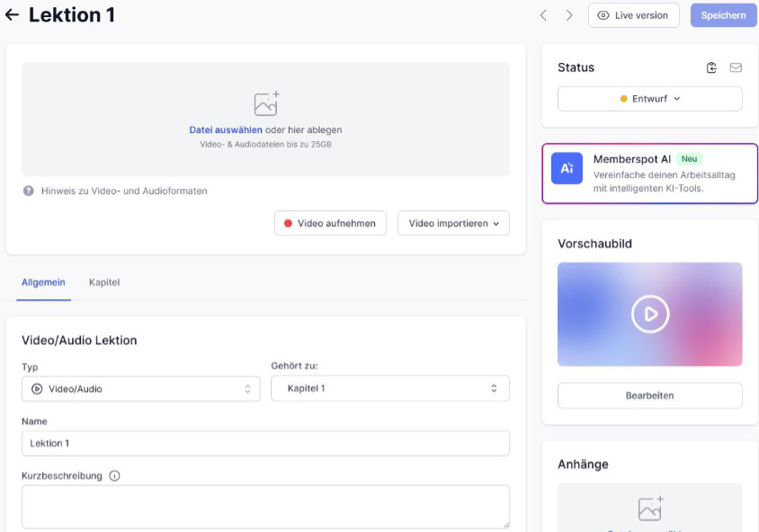Click the Bearbeiten button

click(x=649, y=395)
